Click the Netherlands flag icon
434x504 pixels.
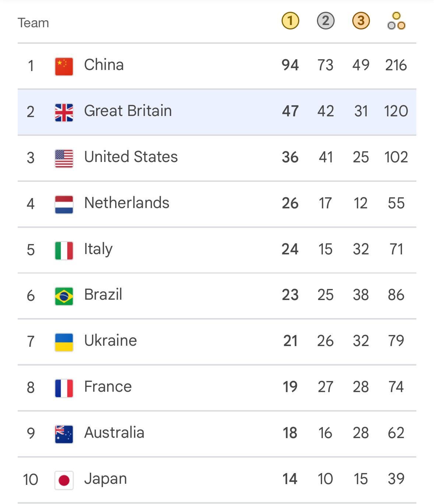pos(64,204)
